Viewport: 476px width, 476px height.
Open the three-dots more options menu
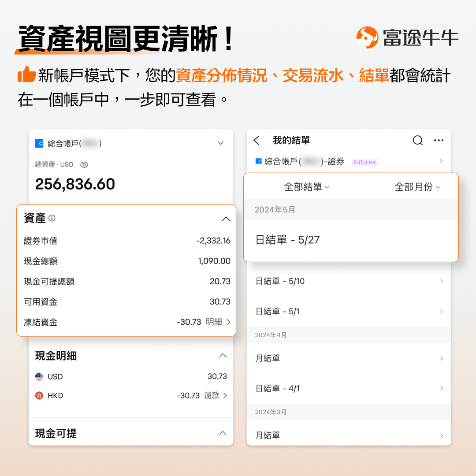tap(439, 141)
